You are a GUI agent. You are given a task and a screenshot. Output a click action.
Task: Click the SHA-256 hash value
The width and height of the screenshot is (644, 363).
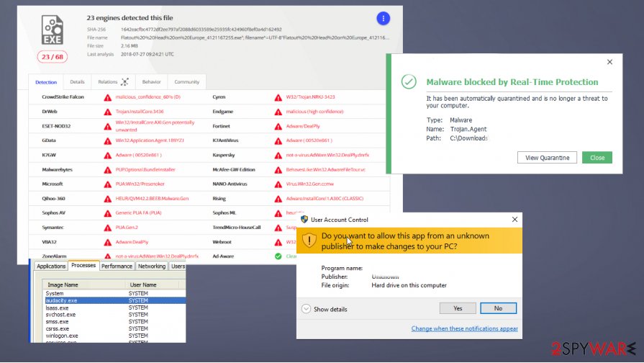tap(201, 30)
